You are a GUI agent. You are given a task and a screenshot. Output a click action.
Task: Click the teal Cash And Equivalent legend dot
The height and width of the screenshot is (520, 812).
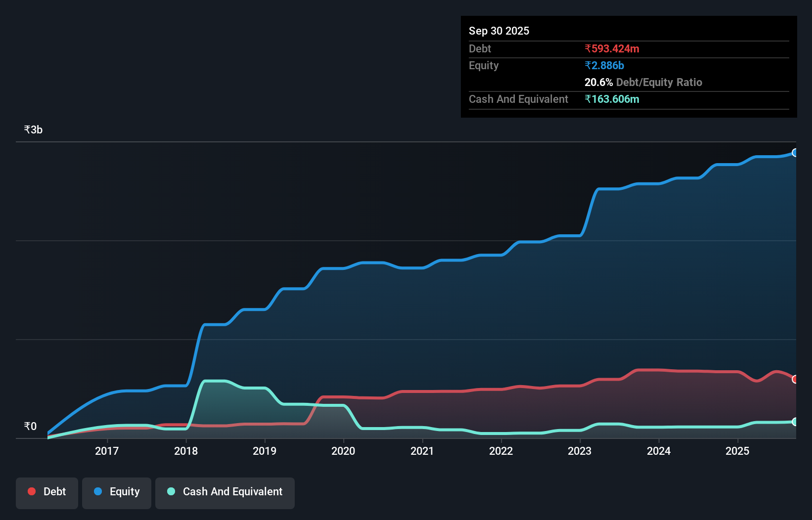pos(171,492)
